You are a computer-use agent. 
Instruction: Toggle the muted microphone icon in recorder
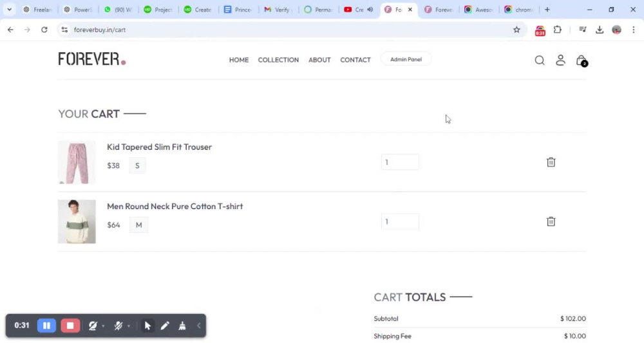point(118,326)
